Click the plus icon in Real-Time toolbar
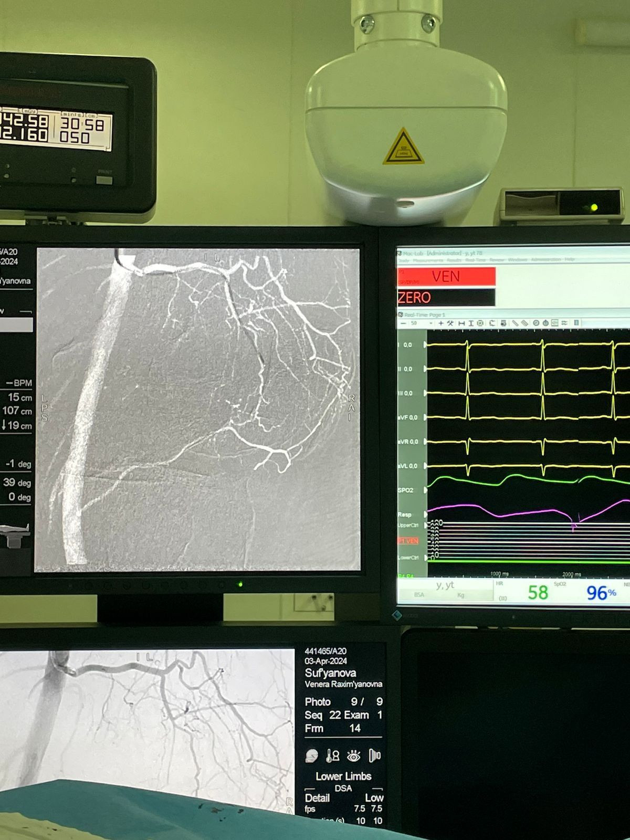This screenshot has height=840, width=630. [441, 323]
